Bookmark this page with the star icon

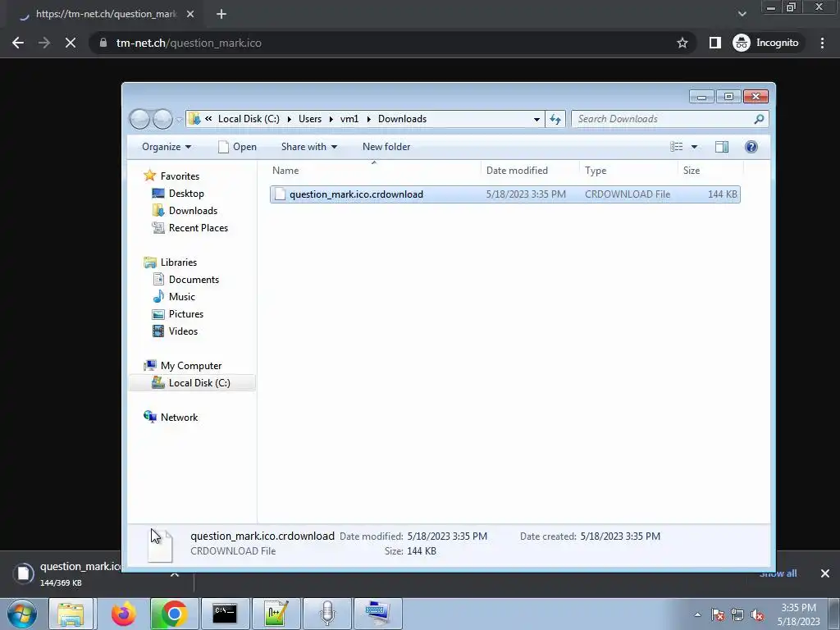pyautogui.click(x=682, y=43)
